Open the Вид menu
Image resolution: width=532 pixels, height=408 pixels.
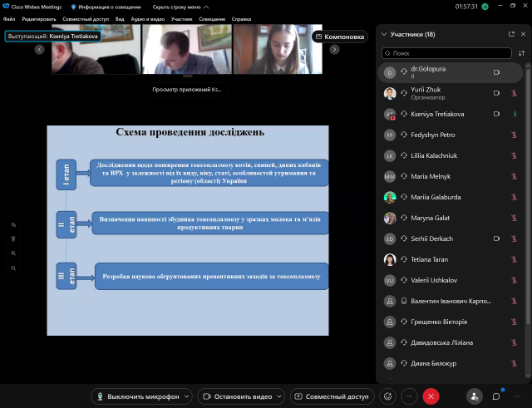click(x=120, y=19)
